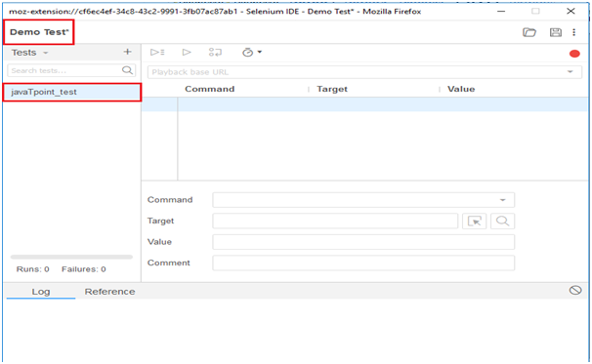Click the test runs progress bar

[71, 257]
